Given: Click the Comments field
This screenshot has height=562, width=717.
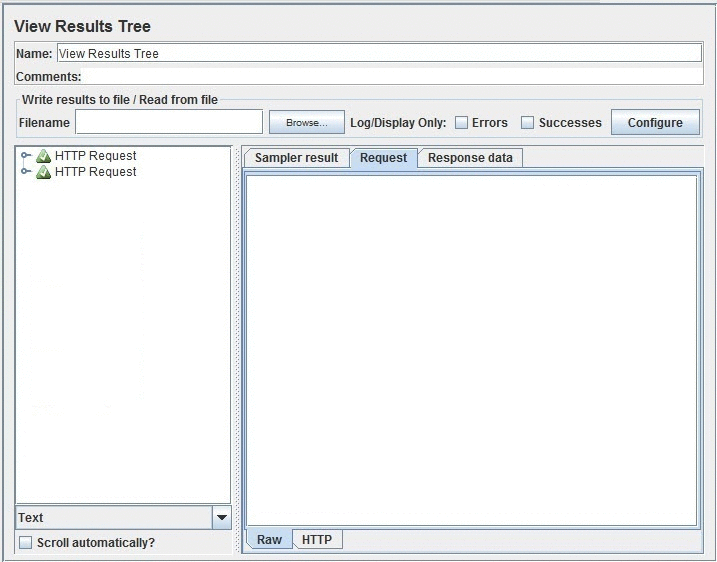Looking at the screenshot, I should [392, 76].
